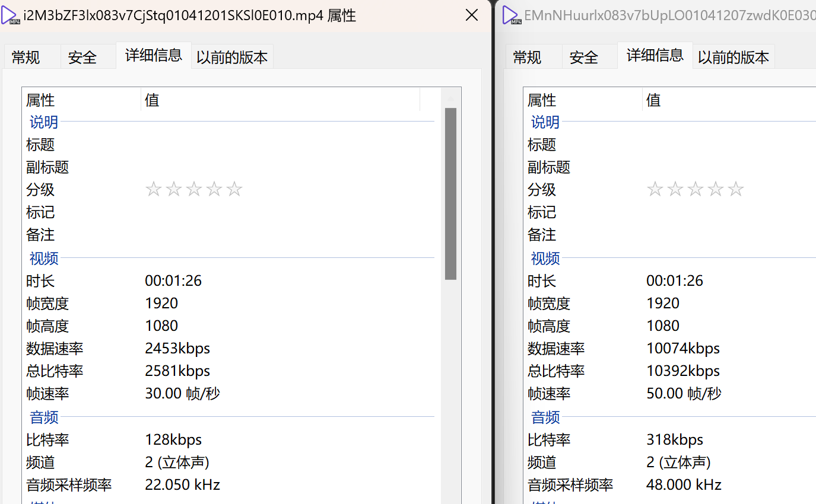Click the 标题 row in the right window
This screenshot has width=816, height=504.
pyautogui.click(x=670, y=145)
